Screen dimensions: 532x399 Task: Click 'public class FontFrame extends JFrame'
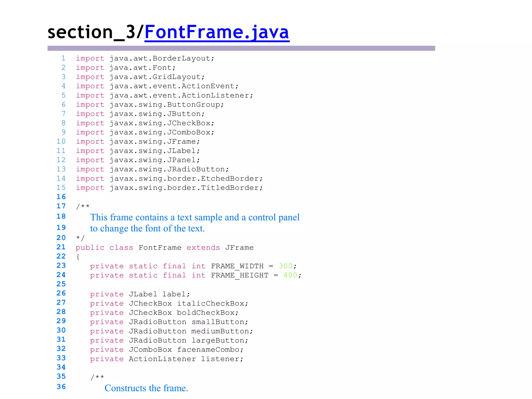(x=165, y=248)
